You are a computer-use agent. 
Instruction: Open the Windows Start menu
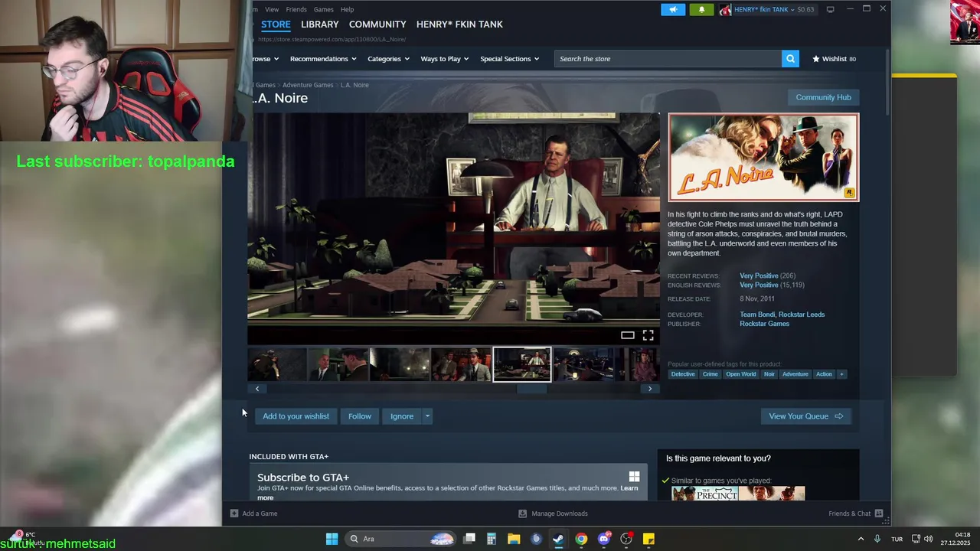tap(332, 539)
